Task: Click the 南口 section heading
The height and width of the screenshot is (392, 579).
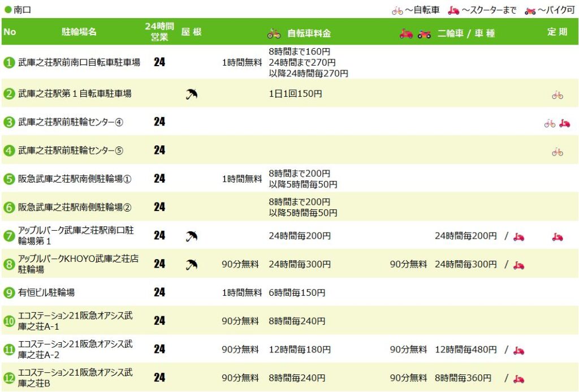Action: [22, 10]
